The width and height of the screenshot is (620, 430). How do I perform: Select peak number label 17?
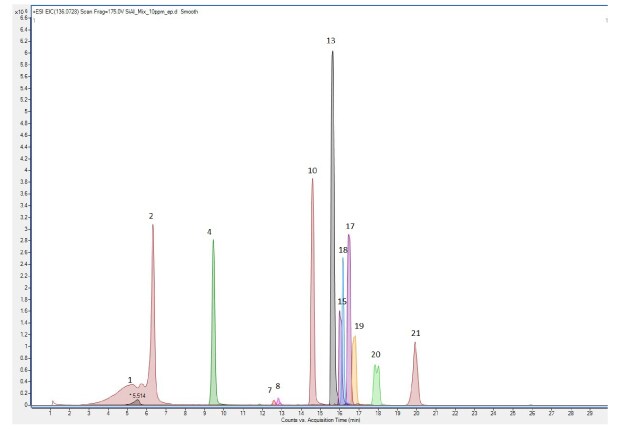coord(350,226)
